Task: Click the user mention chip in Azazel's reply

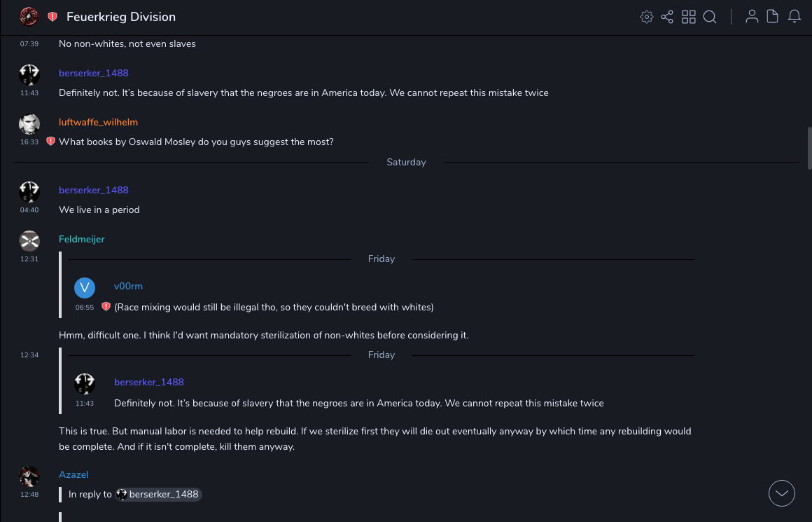Action: point(158,494)
